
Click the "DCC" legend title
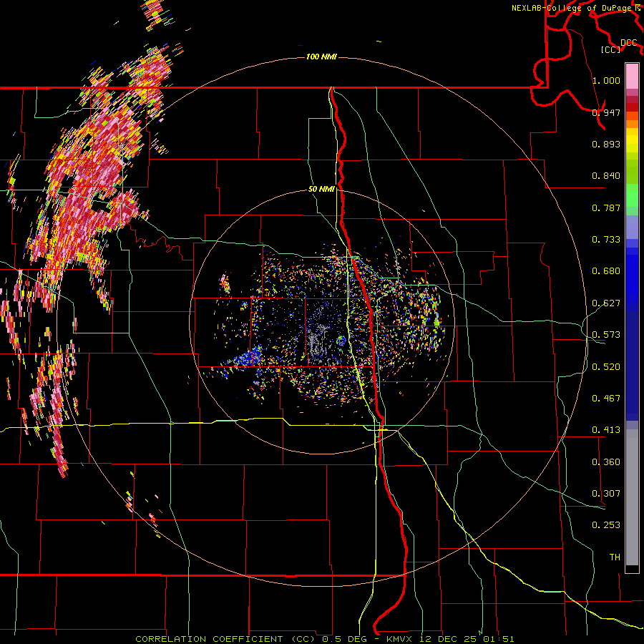pyautogui.click(x=629, y=43)
